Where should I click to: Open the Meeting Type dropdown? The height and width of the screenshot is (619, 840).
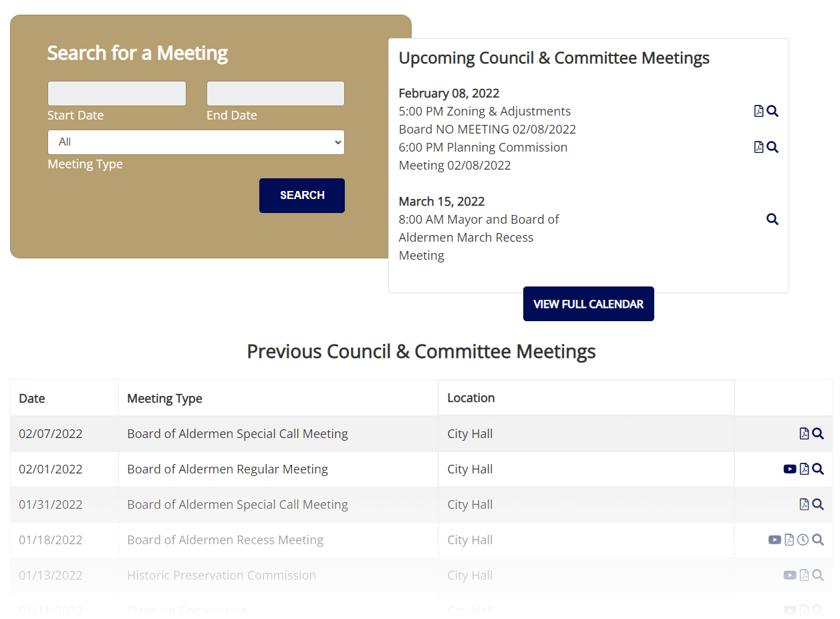pos(196,142)
